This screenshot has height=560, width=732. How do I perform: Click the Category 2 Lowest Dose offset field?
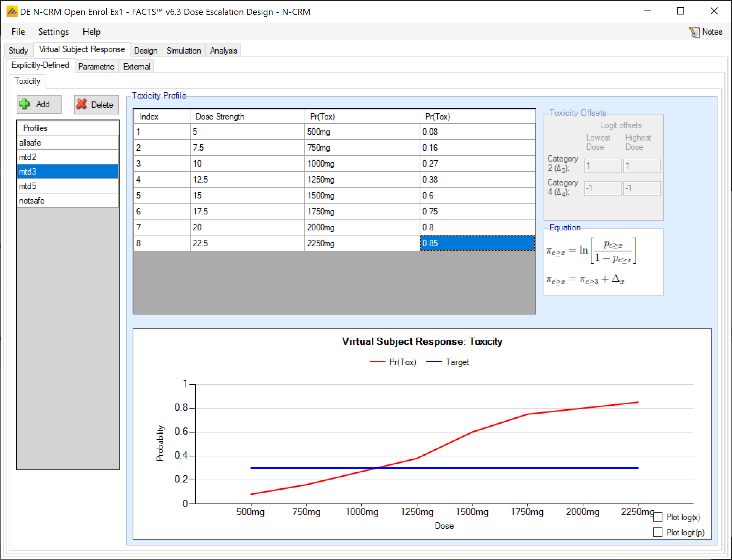pos(603,166)
